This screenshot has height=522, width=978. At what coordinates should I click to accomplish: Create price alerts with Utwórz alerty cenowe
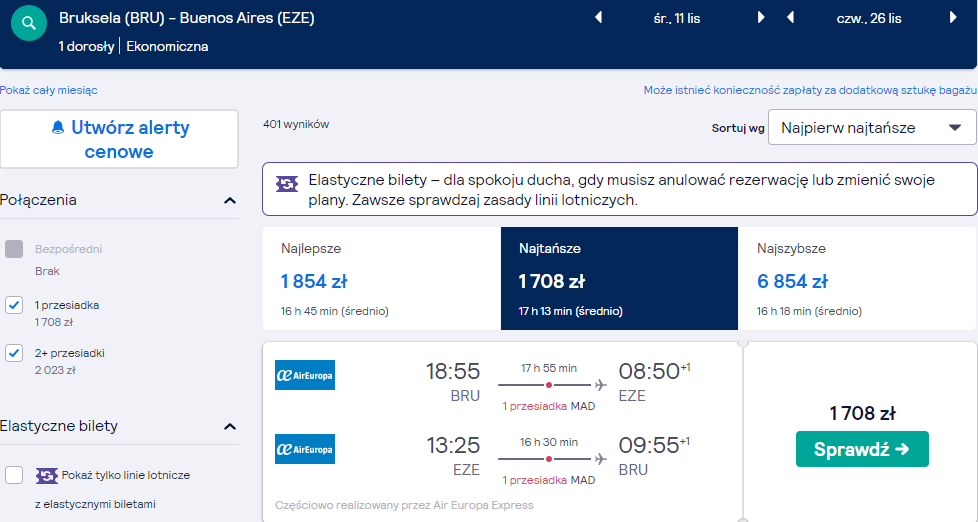click(x=119, y=139)
